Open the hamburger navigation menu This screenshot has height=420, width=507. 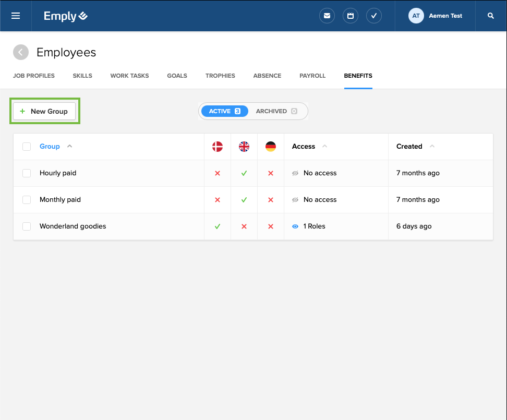pyautogui.click(x=16, y=16)
